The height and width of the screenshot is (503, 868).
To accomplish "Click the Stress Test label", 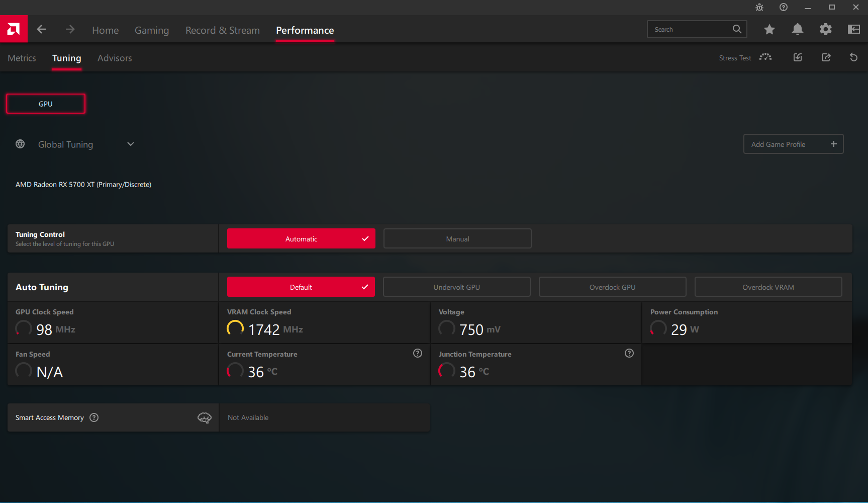I will pos(735,58).
